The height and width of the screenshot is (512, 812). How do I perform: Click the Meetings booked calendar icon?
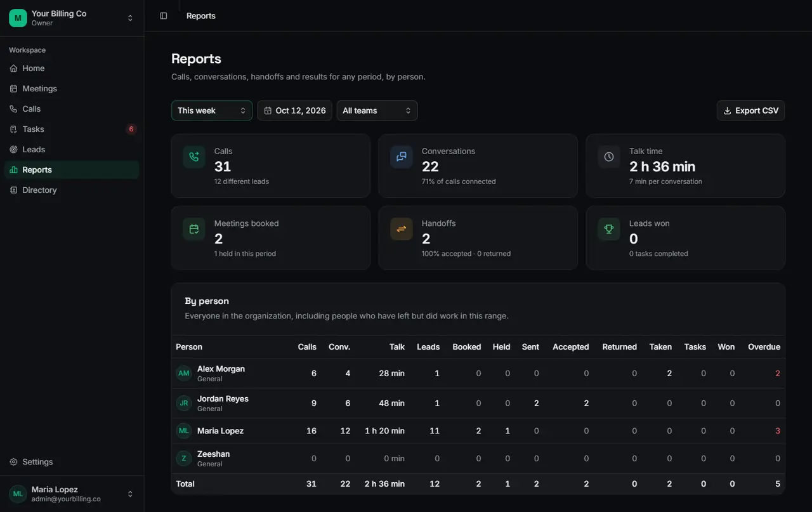[x=194, y=229]
